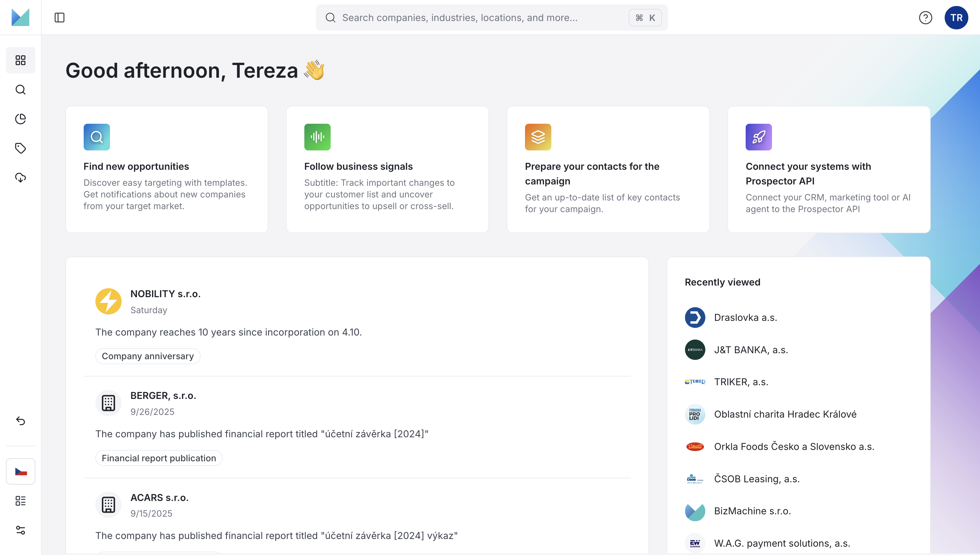Select Connect your systems with Prospector API
The image size is (980, 555).
point(829,170)
